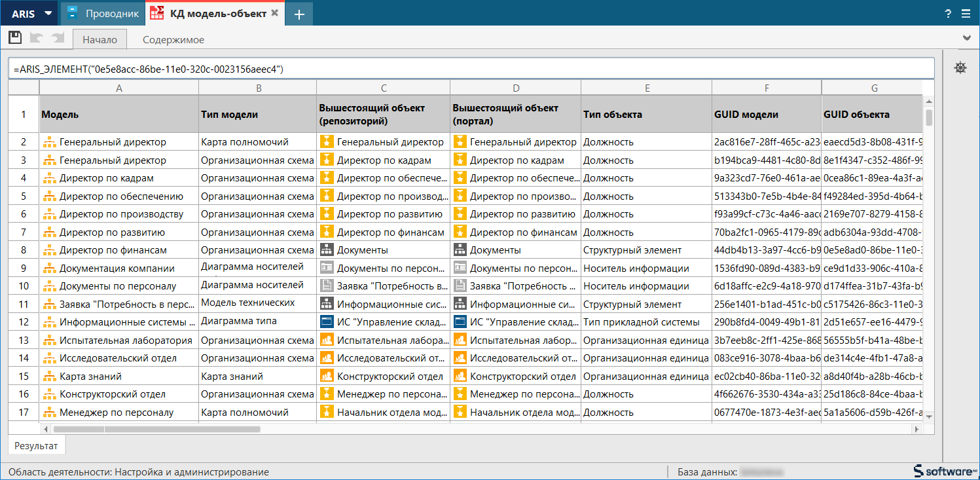Select the Диаграмма типа cell
Image resolution: width=980 pixels, height=480 pixels.
pos(258,322)
